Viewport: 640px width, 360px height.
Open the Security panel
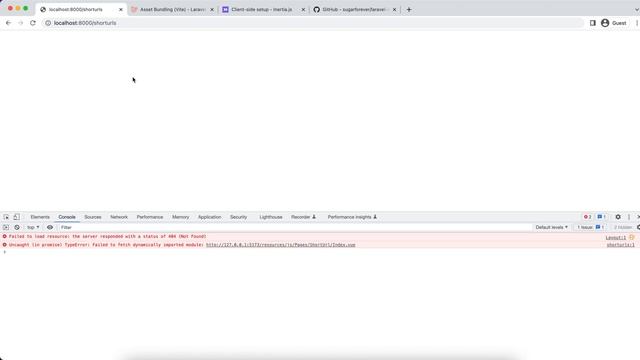[x=238, y=217]
